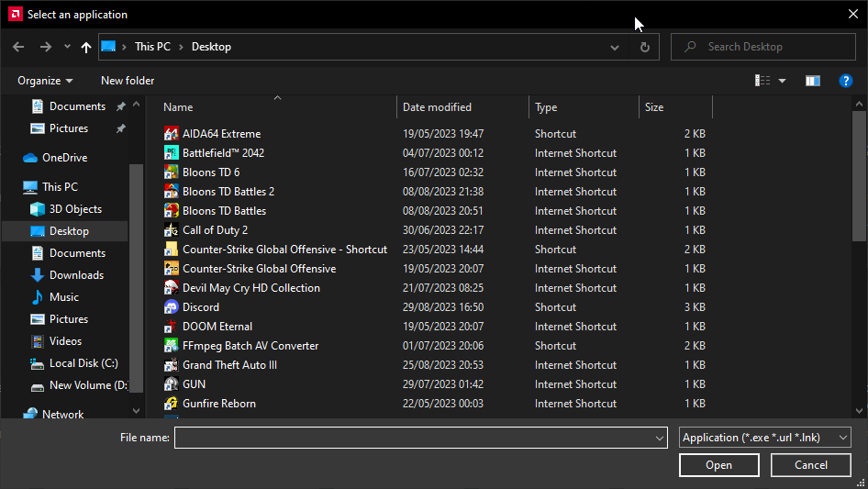The width and height of the screenshot is (868, 489).
Task: Click the help question mark icon
Action: point(846,81)
